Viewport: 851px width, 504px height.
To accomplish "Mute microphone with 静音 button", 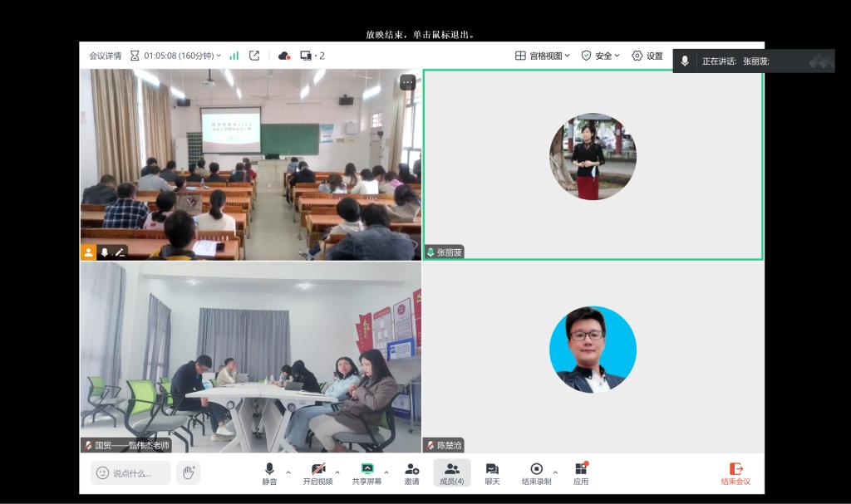I will [x=269, y=473].
